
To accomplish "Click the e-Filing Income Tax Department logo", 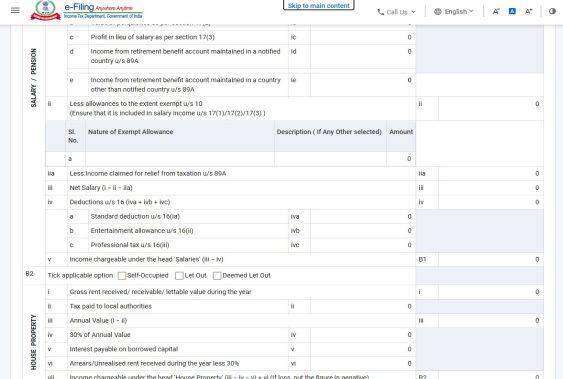I will pyautogui.click(x=87, y=10).
